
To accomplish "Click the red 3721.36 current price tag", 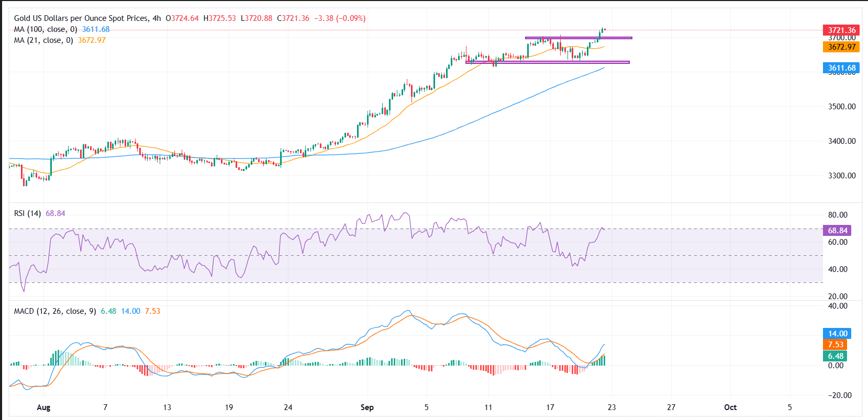I will tap(841, 30).
